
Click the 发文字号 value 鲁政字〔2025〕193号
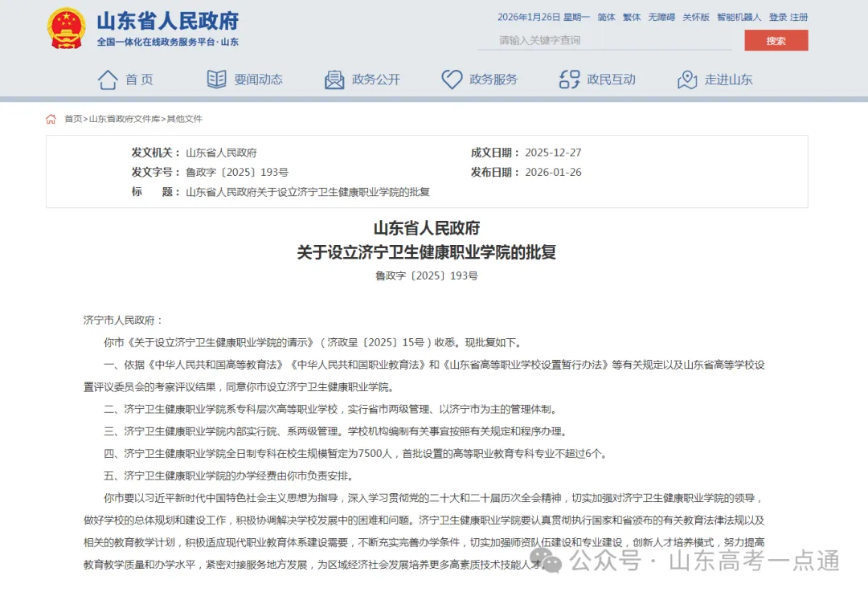tap(237, 173)
